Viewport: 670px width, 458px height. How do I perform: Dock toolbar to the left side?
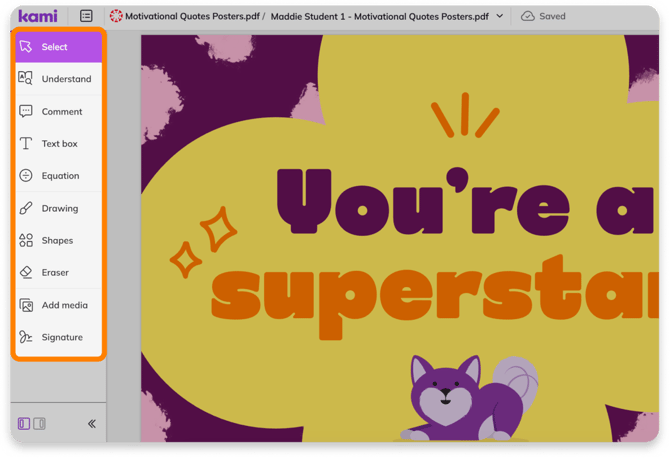pyautogui.click(x=24, y=423)
